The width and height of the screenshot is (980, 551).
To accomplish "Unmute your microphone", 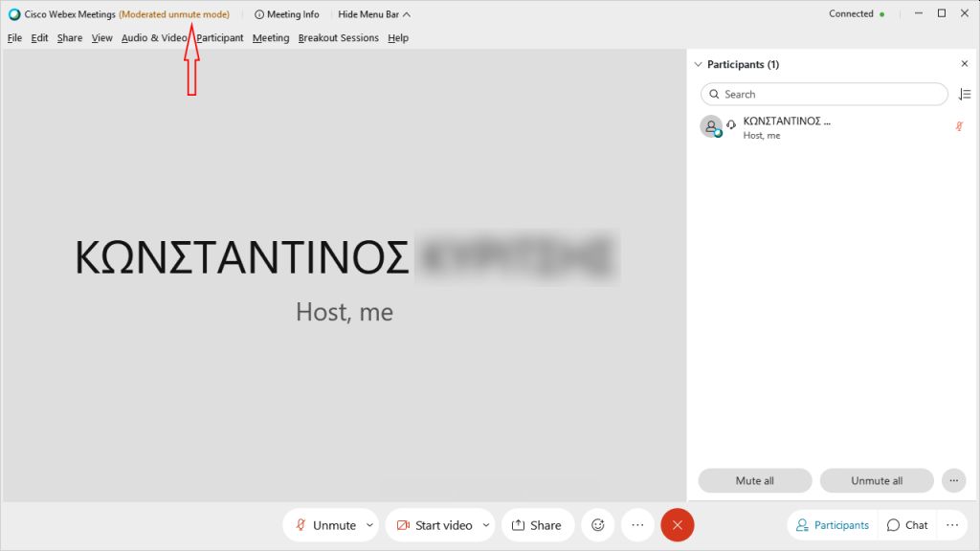I will pyautogui.click(x=324, y=524).
